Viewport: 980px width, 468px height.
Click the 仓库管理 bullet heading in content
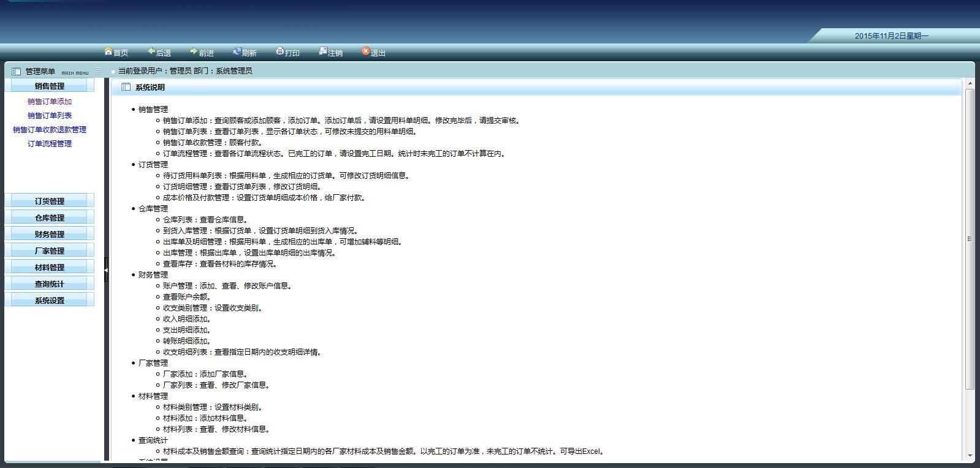[153, 209]
